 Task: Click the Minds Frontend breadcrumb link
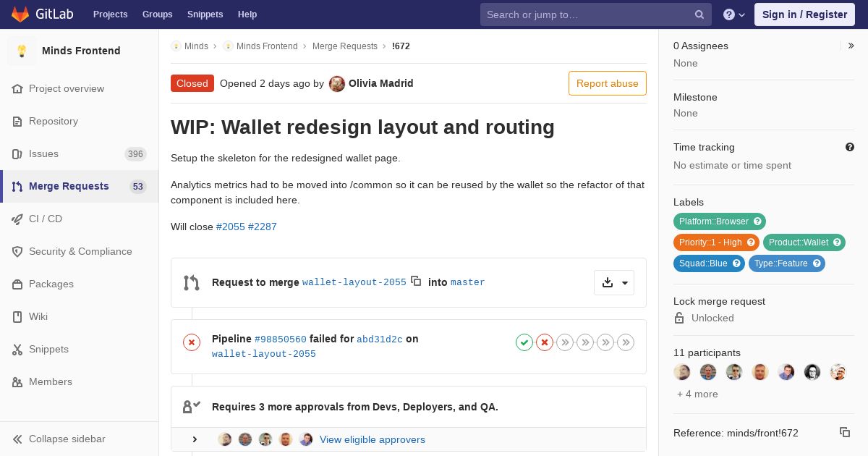[x=267, y=46]
